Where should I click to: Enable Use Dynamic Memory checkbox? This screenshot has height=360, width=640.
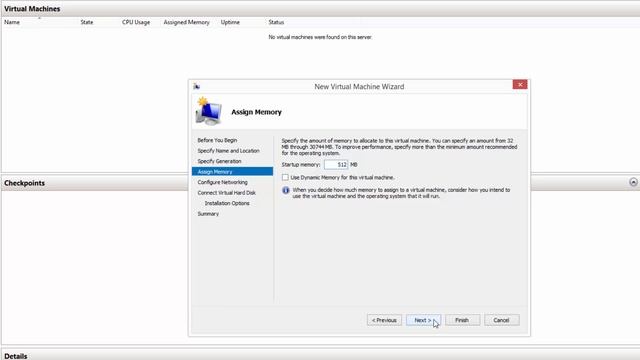pos(285,177)
